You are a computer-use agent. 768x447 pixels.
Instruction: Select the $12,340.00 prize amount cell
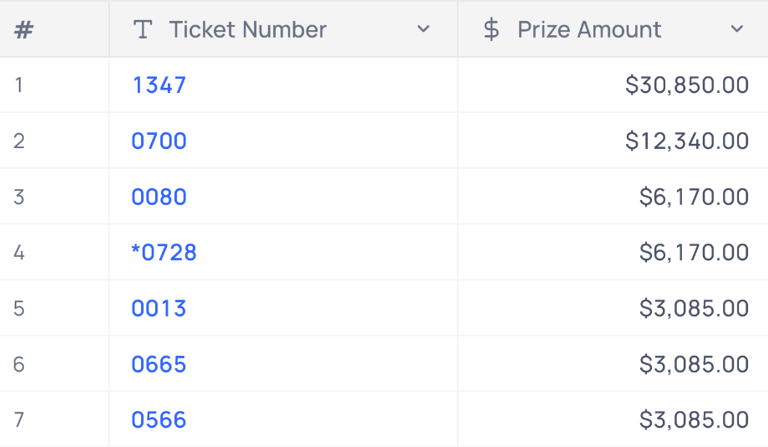click(610, 141)
